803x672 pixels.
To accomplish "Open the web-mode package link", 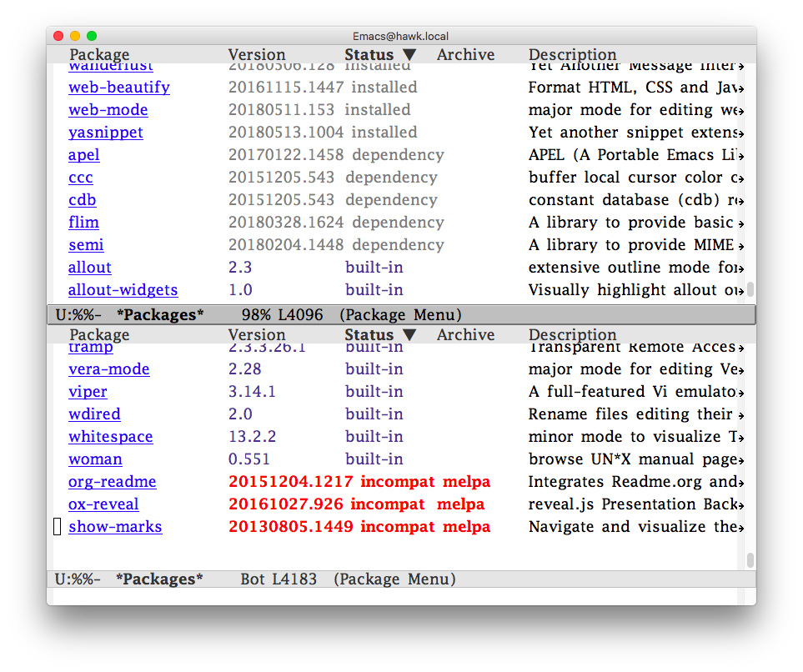I will [108, 109].
